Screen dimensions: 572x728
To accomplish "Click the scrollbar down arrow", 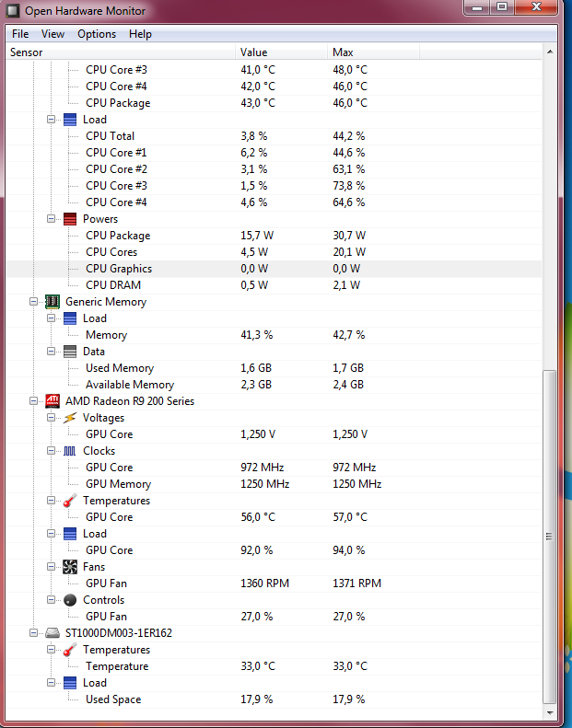I will click(550, 712).
